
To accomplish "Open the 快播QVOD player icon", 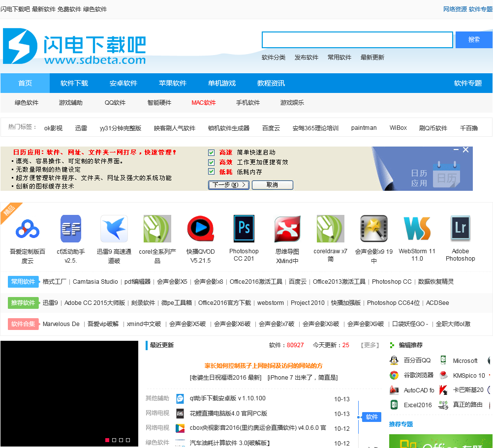I will (201, 229).
